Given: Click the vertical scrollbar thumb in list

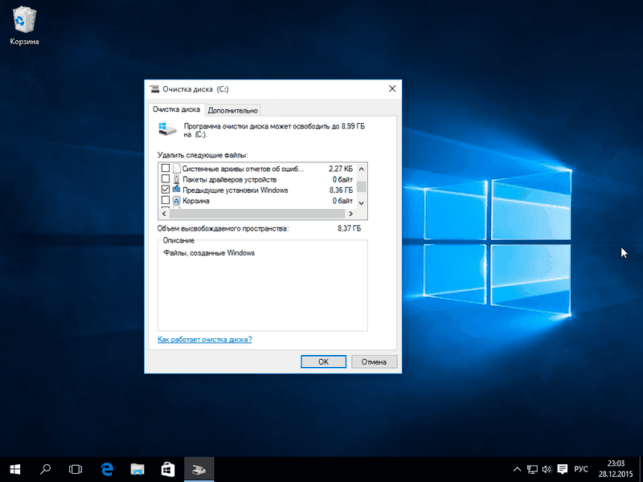Looking at the screenshot, I should [361, 187].
